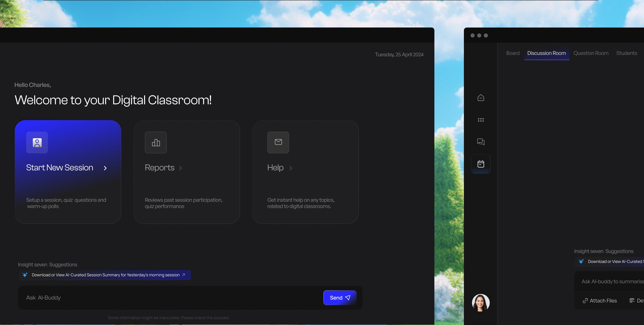The image size is (644, 325).
Task: Select the calendar icon in the sidebar
Action: point(481,164)
